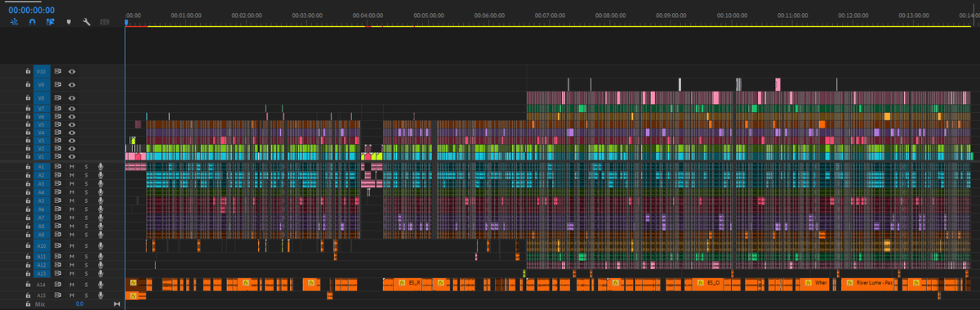Enable voice-over record on track A5

click(100, 200)
